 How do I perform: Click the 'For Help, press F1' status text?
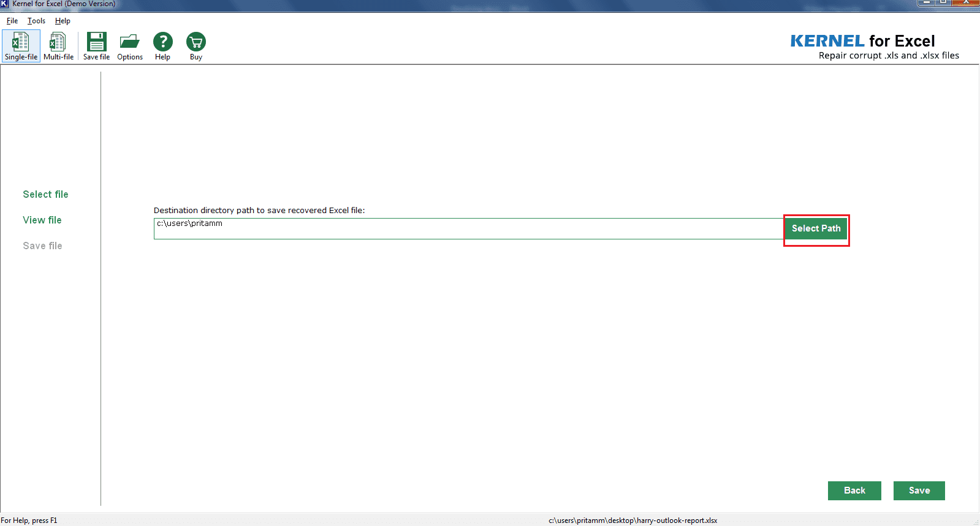point(29,520)
